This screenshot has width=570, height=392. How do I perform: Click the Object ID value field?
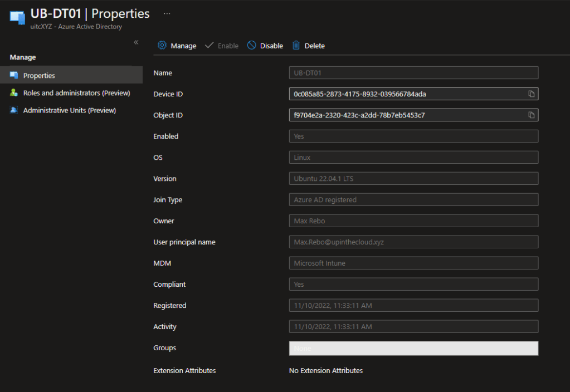click(407, 115)
